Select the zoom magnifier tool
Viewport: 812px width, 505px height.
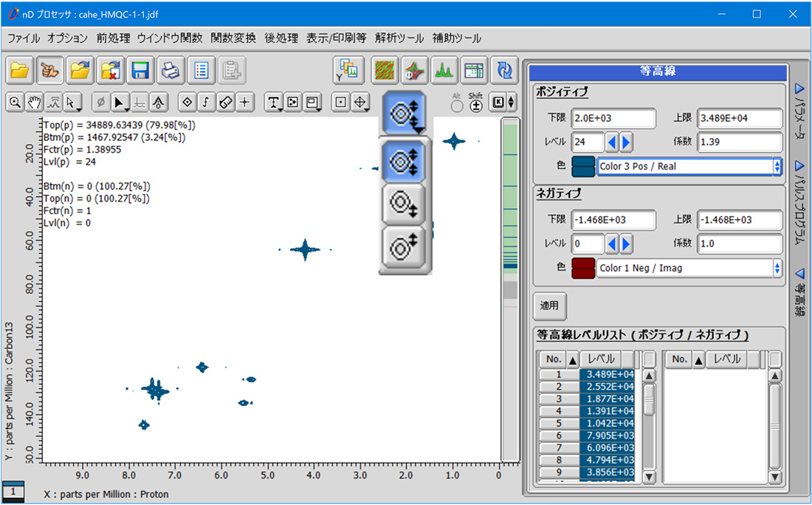point(14,103)
